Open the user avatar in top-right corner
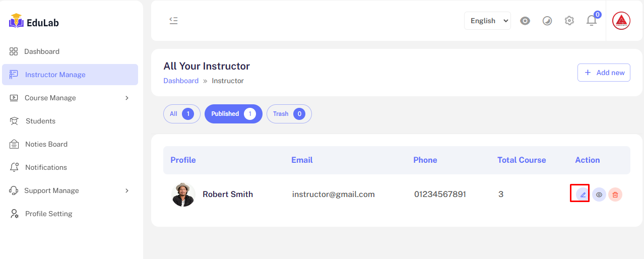The height and width of the screenshot is (259, 644). click(x=621, y=21)
